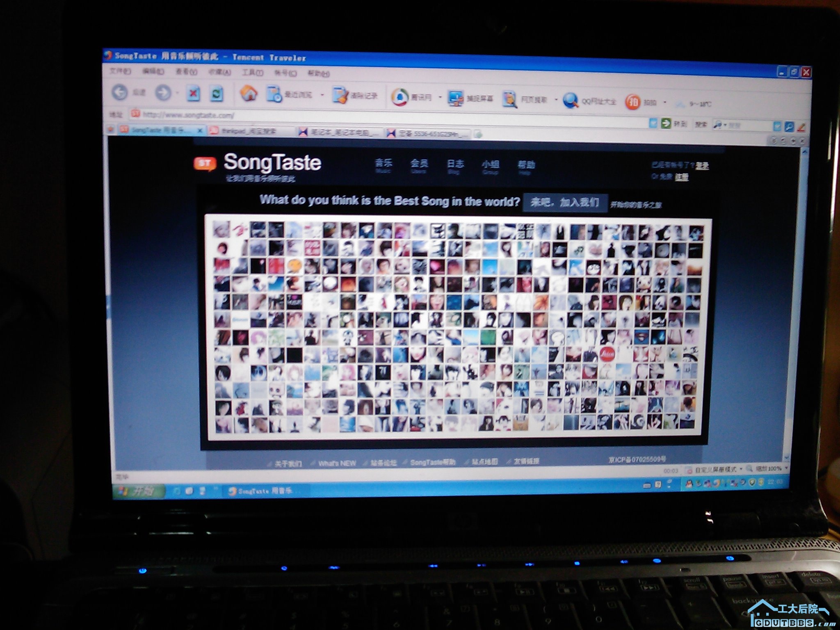Click the 拍拍 shopping icon

633,101
